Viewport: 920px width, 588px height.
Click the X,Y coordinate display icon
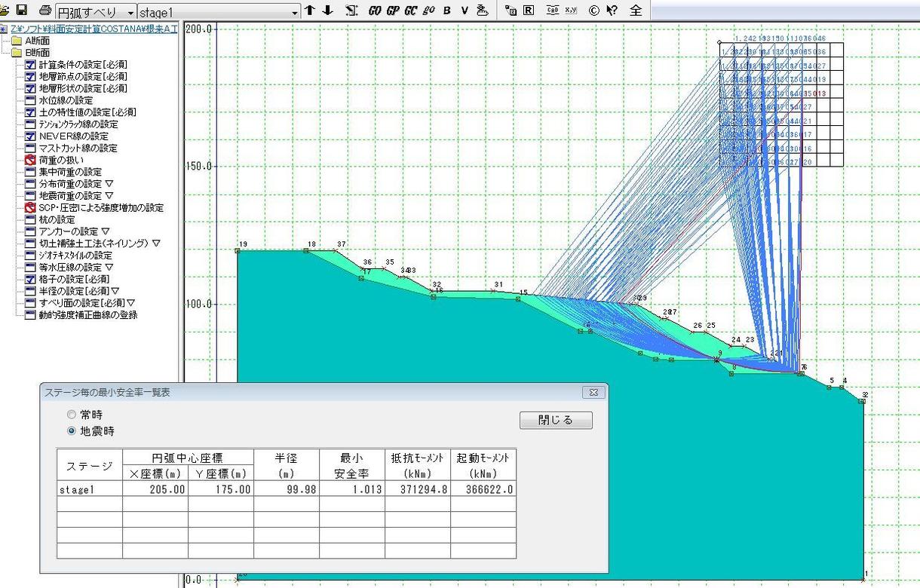[x=572, y=11]
